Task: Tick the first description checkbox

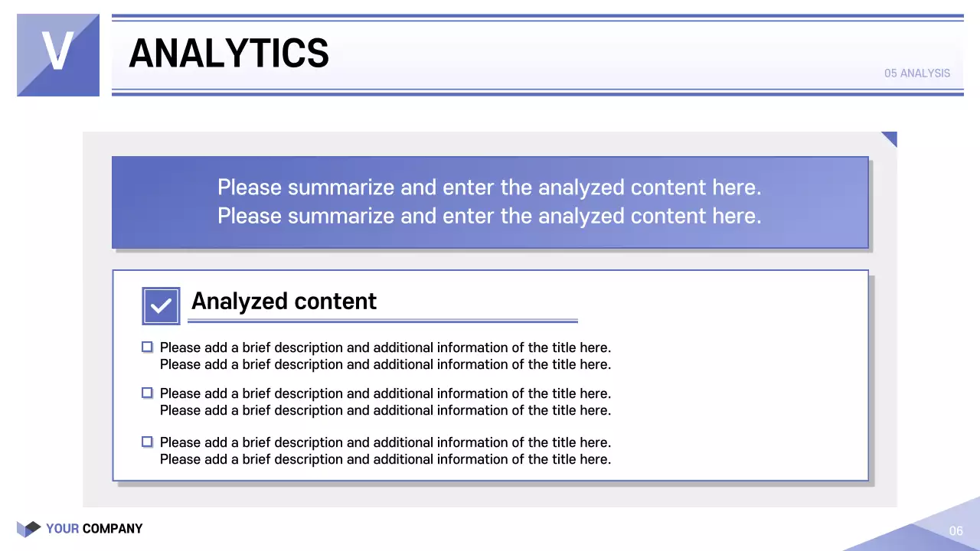Action: point(147,347)
